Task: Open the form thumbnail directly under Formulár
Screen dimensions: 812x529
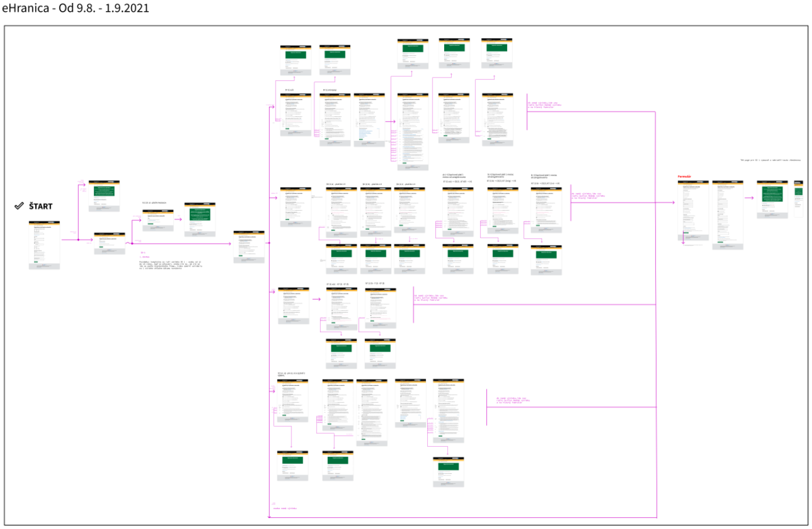Action: click(693, 211)
